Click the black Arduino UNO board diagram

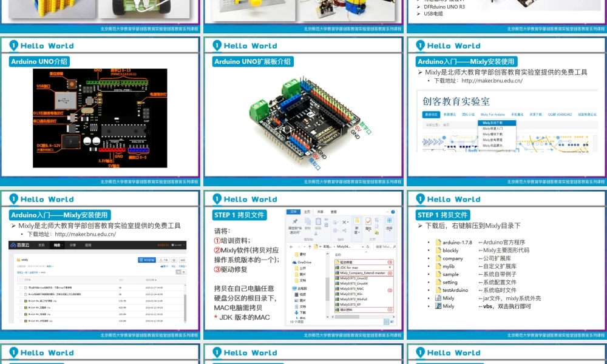100,118
